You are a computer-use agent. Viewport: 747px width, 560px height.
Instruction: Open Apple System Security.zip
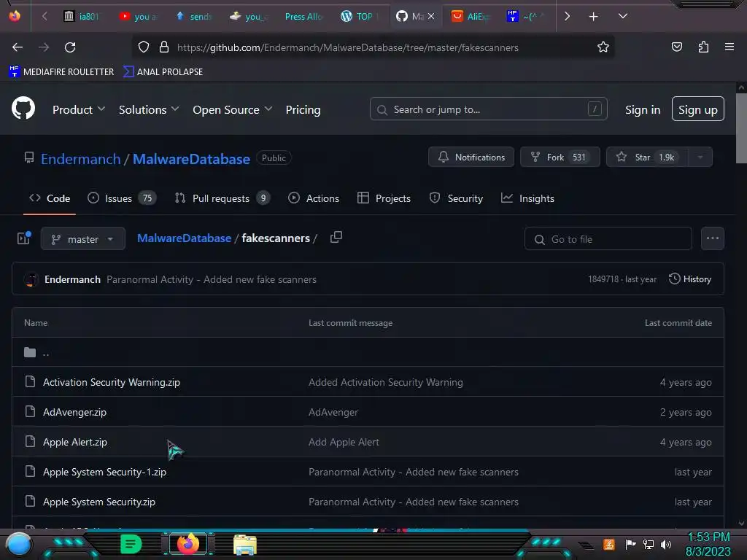point(99,502)
